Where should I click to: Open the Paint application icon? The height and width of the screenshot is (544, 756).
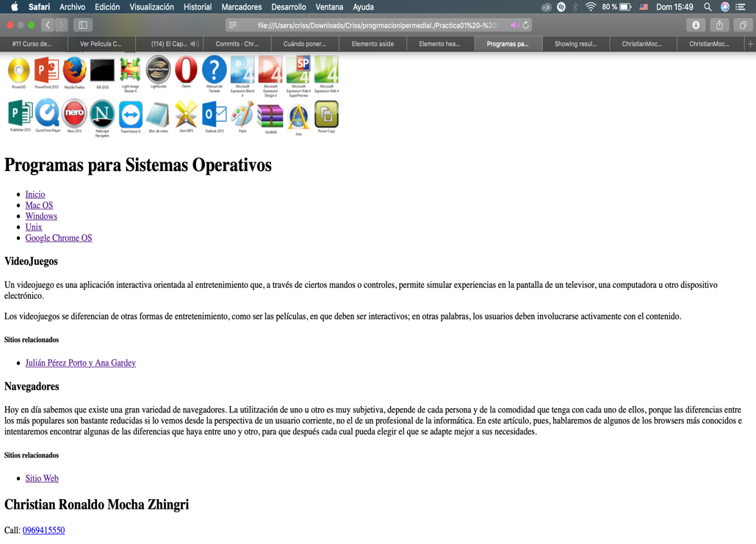point(242,115)
